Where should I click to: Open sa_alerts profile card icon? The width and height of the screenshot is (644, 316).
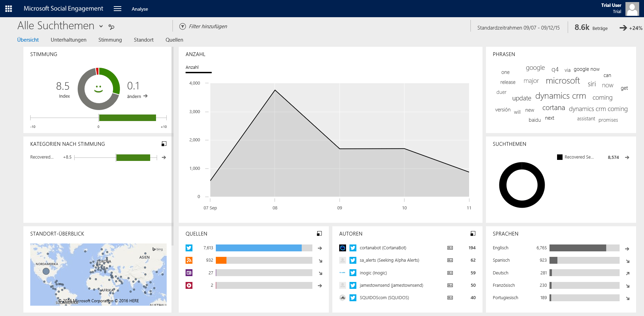pos(450,260)
